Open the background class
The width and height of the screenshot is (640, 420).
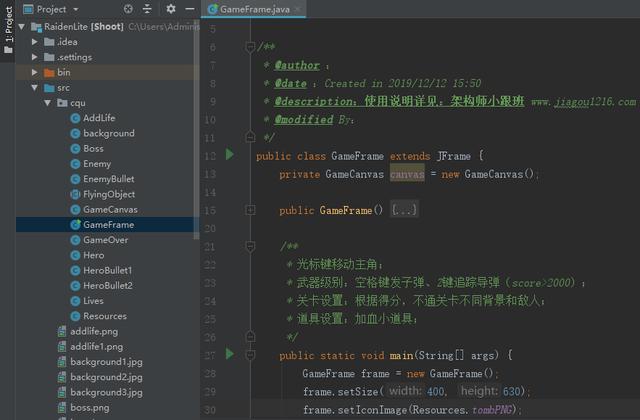pos(109,133)
